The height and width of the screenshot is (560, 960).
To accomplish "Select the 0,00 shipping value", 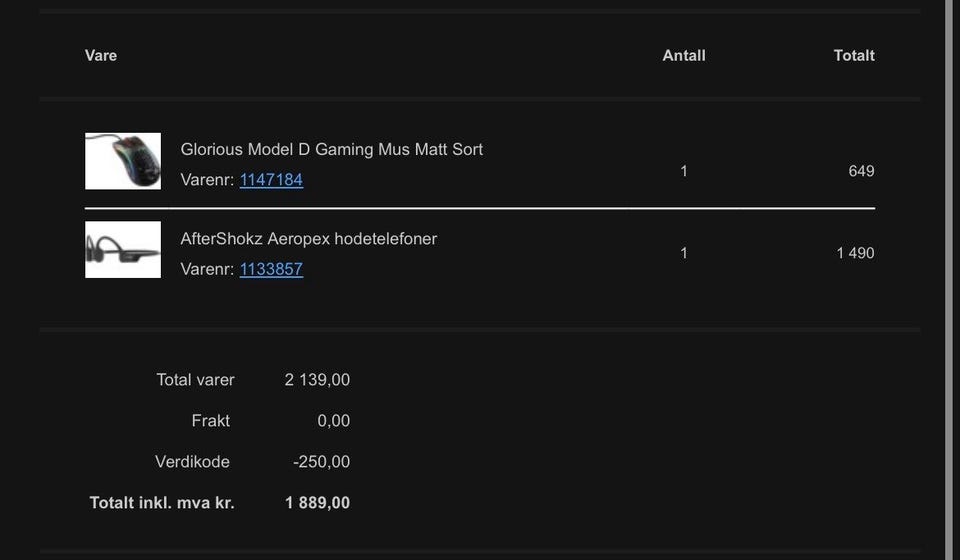I will pos(334,421).
